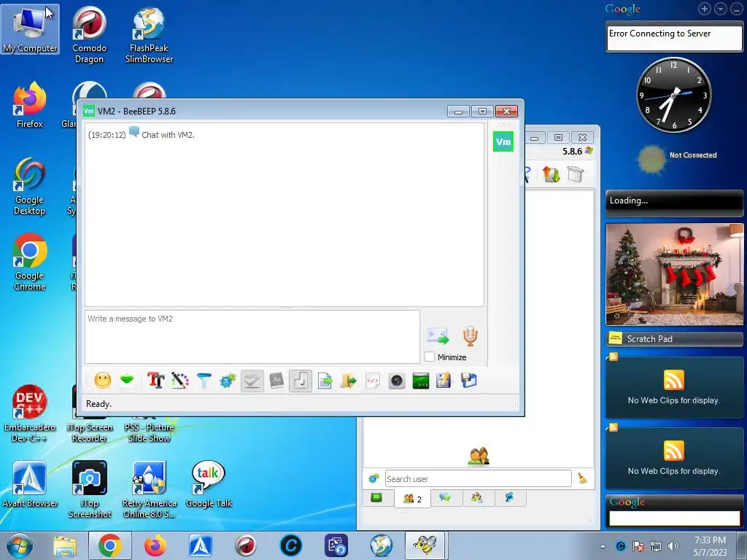Click the Google search box in sidebar bottom
747x560 pixels.
point(674,518)
